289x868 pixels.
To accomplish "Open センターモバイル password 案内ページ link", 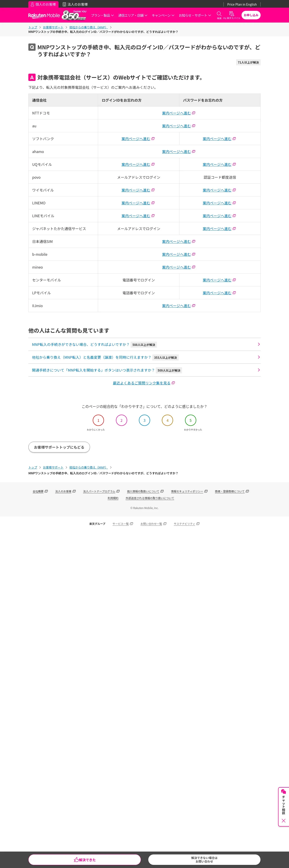I will tap(219, 280).
